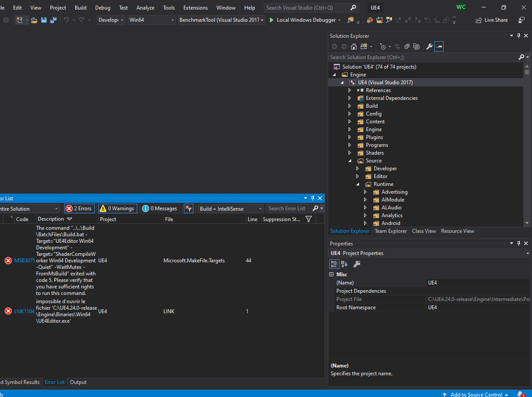Viewport: 532px width, 397px height.
Task: Toggle the 2 Errors filter
Action: [x=79, y=208]
